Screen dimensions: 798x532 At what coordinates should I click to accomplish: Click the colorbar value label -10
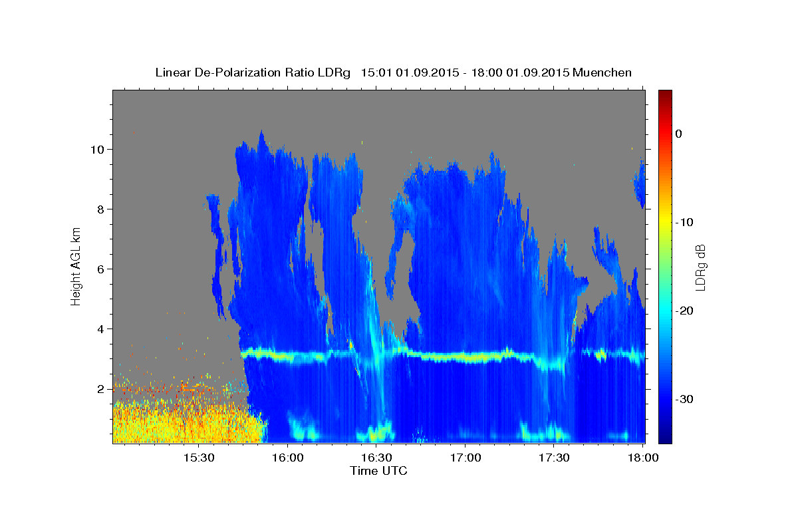685,222
